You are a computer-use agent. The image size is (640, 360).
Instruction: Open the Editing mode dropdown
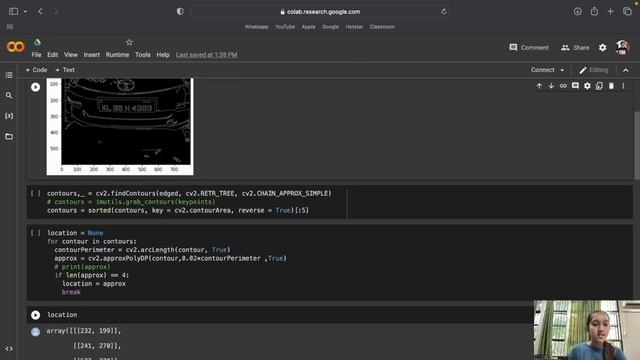point(594,70)
